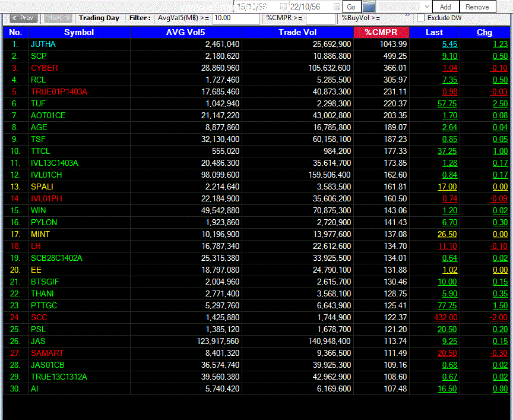Screen dimensions: 513x420
Task: Click the blue folder icon
Action: click(369, 7)
